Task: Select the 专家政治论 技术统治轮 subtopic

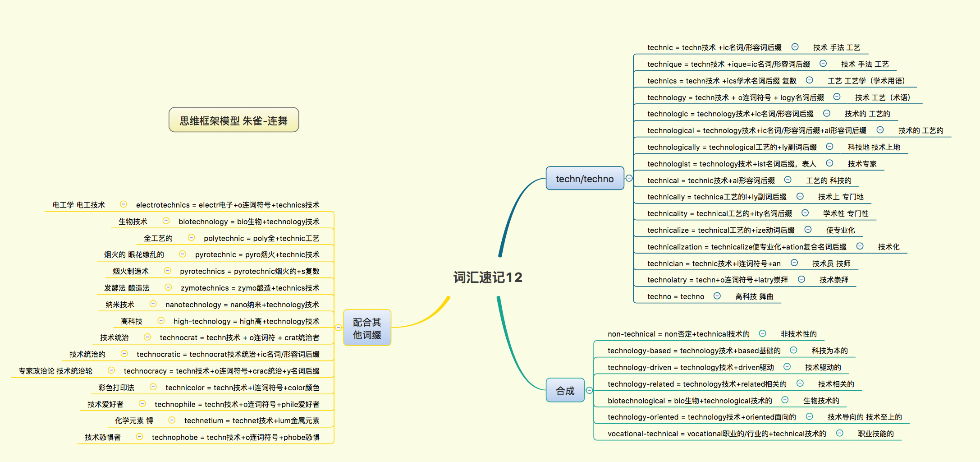Action: (x=55, y=371)
